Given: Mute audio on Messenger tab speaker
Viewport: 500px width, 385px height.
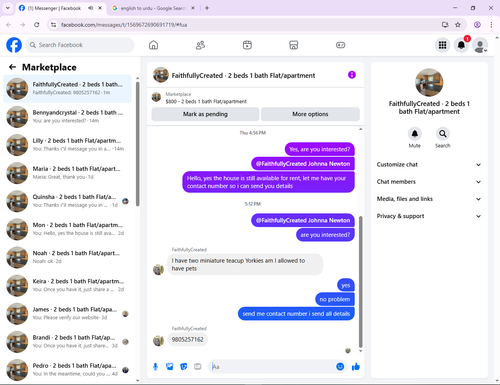Looking at the screenshot, I should (x=91, y=8).
